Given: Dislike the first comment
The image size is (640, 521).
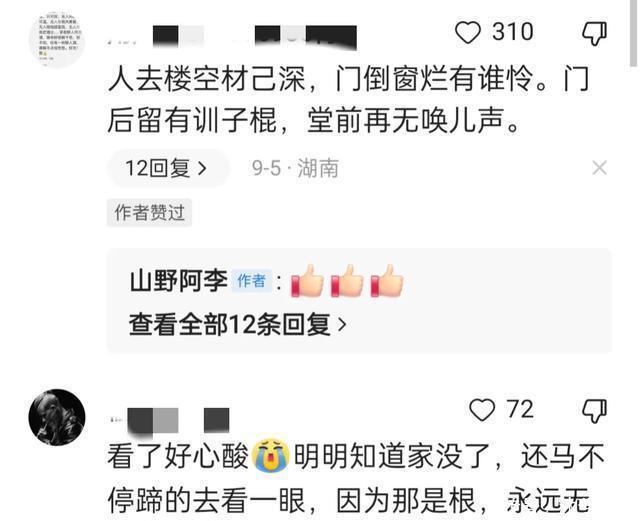Looking at the screenshot, I should pos(594,33).
